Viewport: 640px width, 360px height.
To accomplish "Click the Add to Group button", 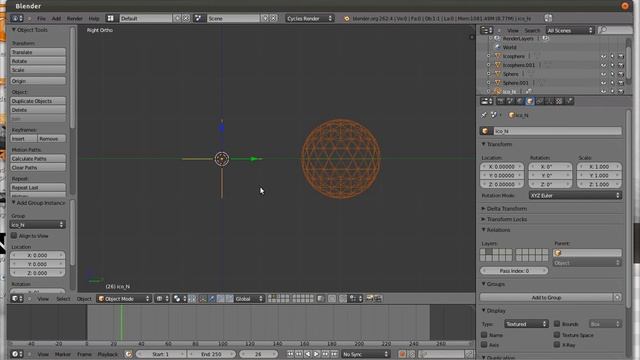I will pyautogui.click(x=547, y=298).
